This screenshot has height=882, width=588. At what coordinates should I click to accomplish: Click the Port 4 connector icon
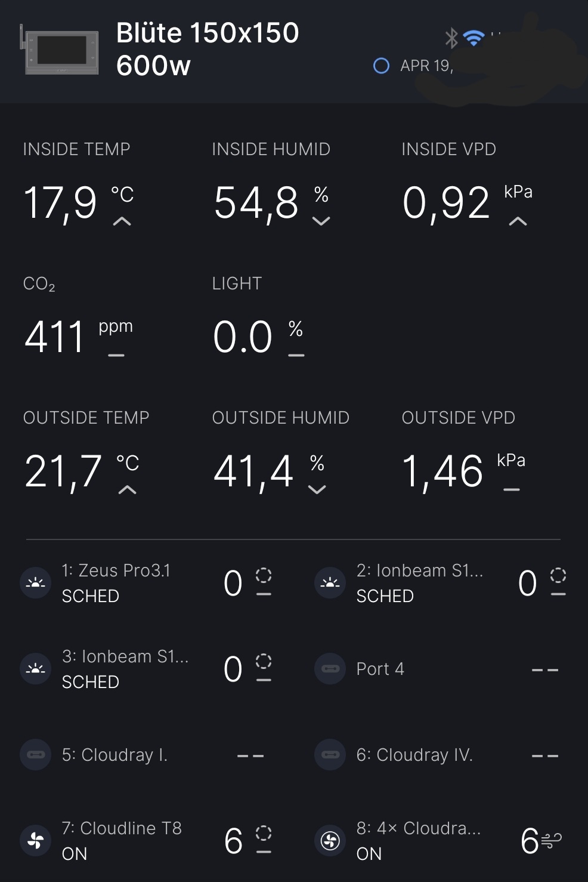pos(330,669)
